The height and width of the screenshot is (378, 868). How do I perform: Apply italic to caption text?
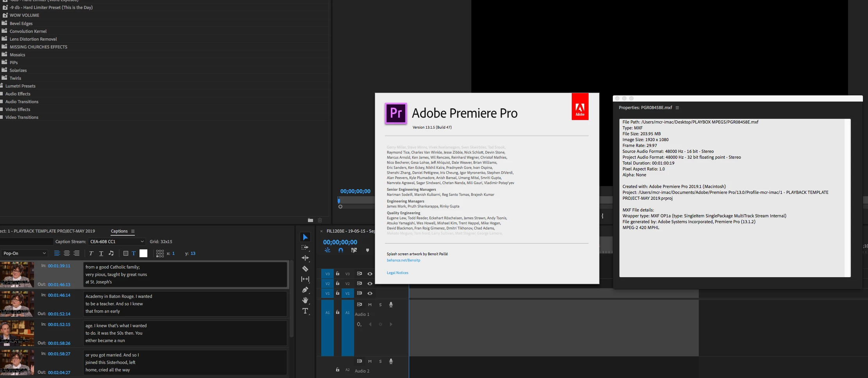pyautogui.click(x=91, y=253)
